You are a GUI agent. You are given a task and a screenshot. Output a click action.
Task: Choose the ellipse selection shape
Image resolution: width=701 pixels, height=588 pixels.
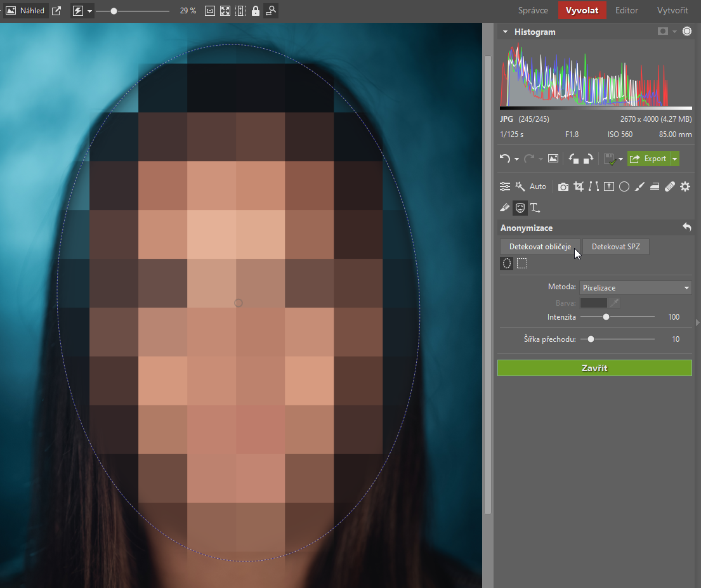[x=506, y=263]
